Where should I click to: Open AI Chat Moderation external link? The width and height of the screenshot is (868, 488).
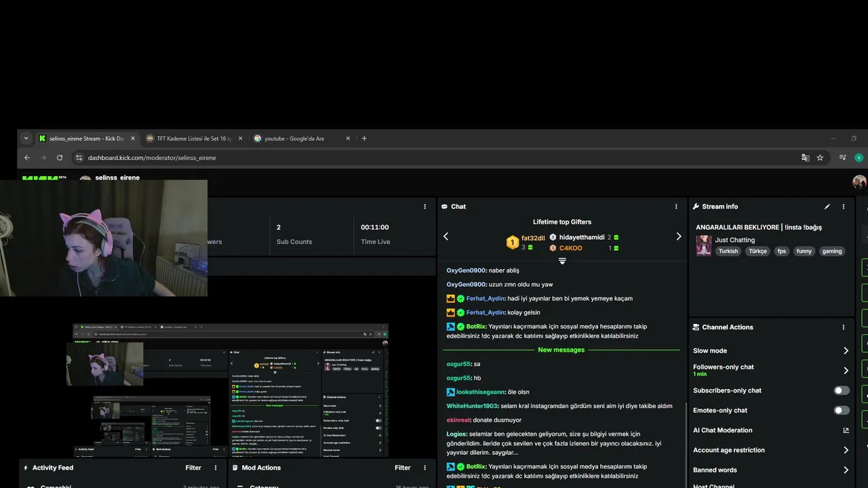click(846, 430)
